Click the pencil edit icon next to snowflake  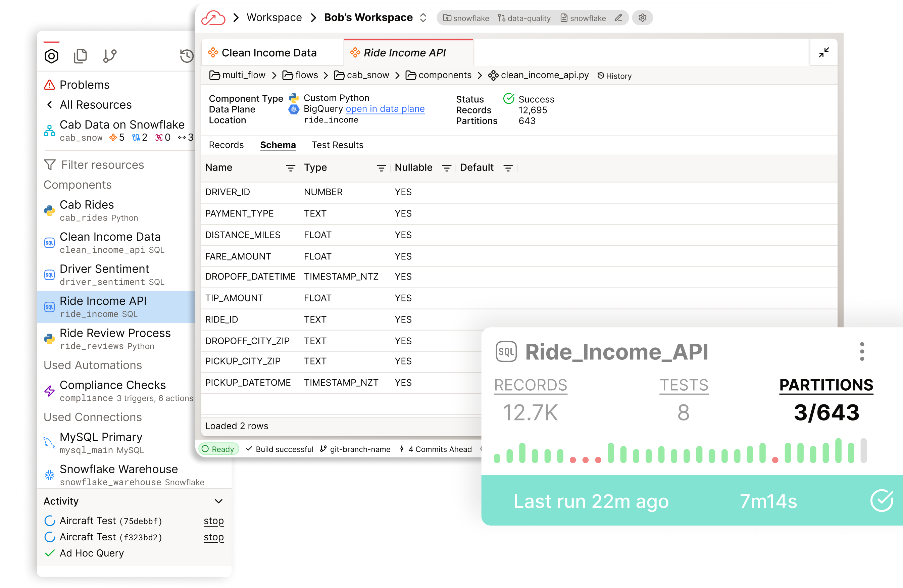pyautogui.click(x=618, y=18)
